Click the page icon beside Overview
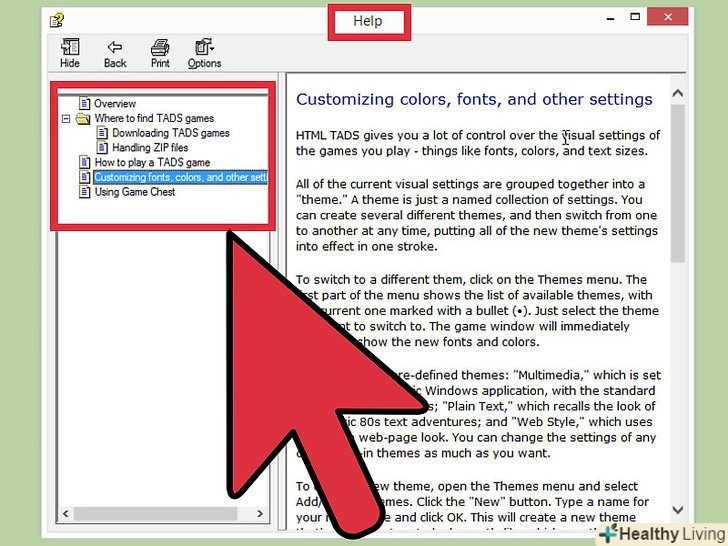 [84, 103]
